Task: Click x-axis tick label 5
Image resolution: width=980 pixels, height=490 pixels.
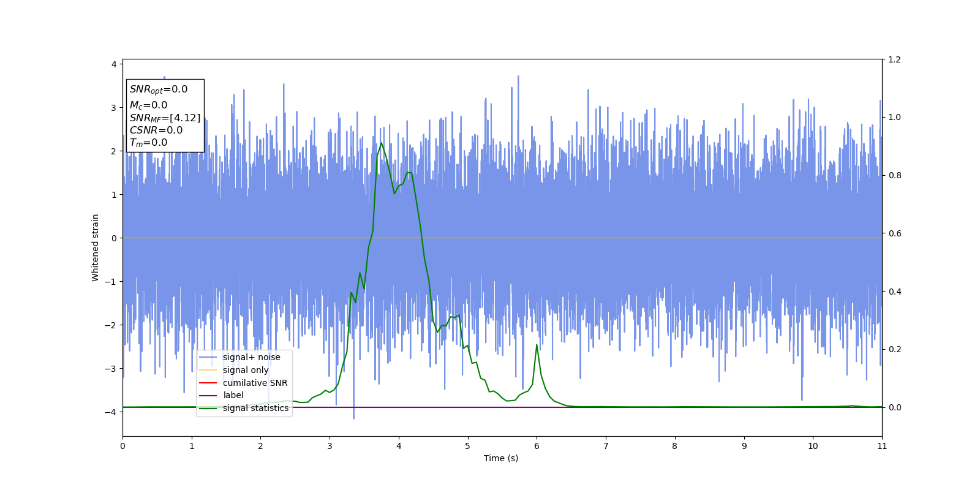Action: click(468, 446)
